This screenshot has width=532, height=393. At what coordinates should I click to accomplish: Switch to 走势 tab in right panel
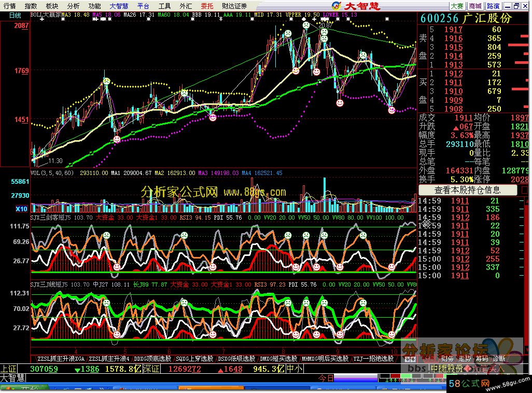coord(465,359)
